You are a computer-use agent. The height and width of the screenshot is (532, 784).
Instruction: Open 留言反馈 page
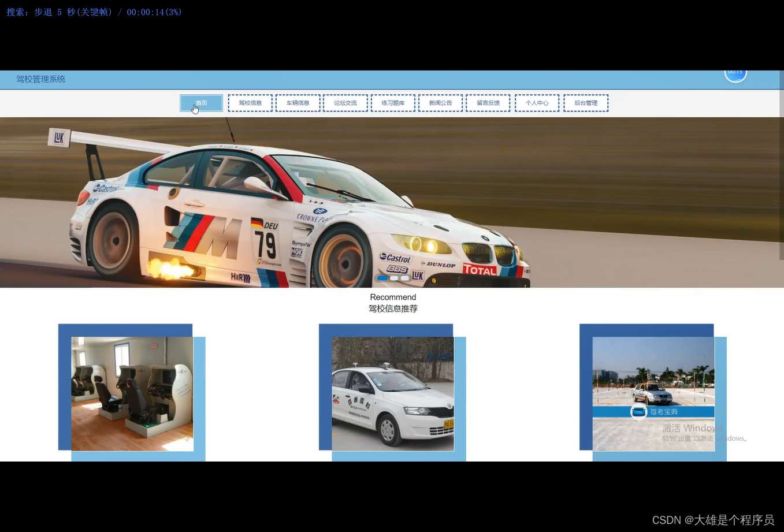point(488,103)
